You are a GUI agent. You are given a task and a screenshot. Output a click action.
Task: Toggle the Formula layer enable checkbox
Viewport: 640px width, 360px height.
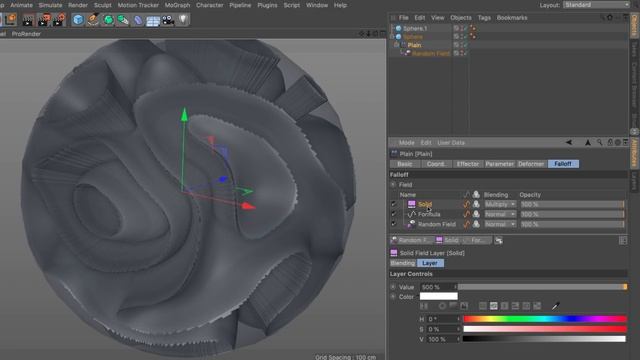pyautogui.click(x=393, y=214)
